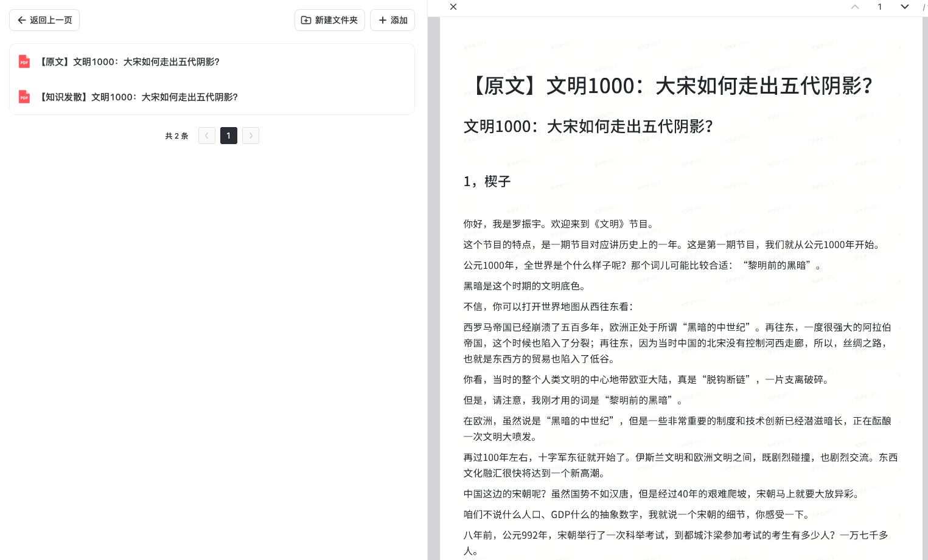Select page 1 in the list pagination
The image size is (928, 560).
[x=229, y=136]
